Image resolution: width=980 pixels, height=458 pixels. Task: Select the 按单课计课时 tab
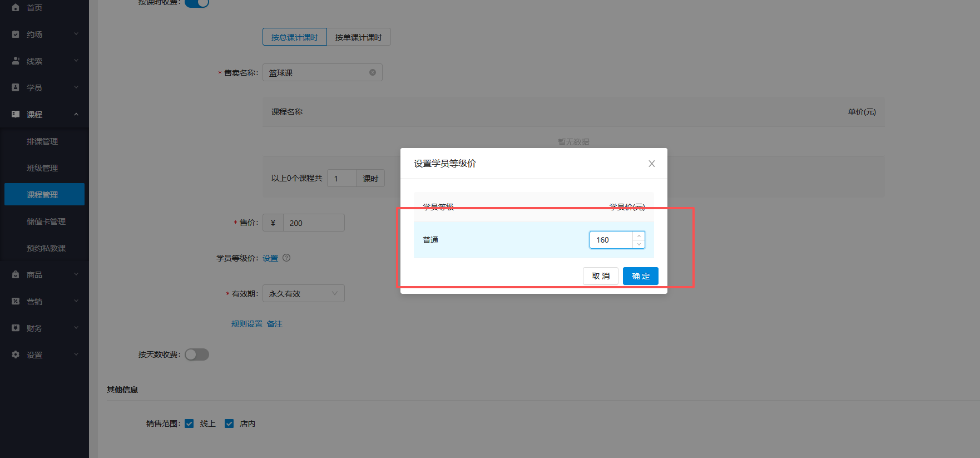click(359, 37)
